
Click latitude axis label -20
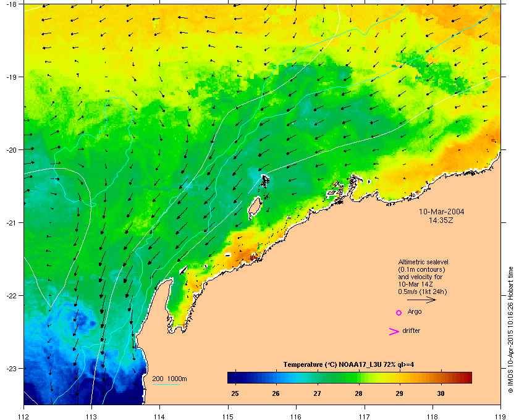click(11, 149)
